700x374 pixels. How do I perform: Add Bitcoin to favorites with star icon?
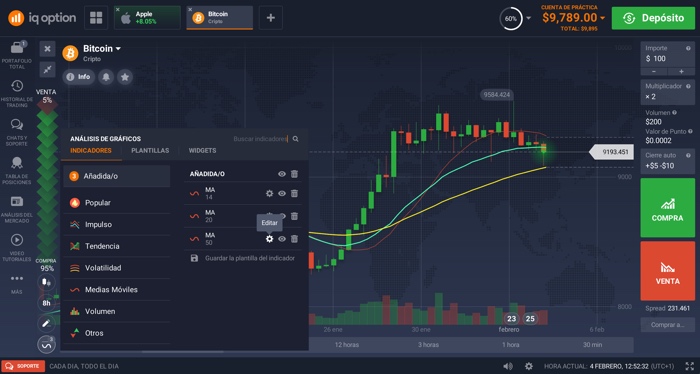(125, 77)
